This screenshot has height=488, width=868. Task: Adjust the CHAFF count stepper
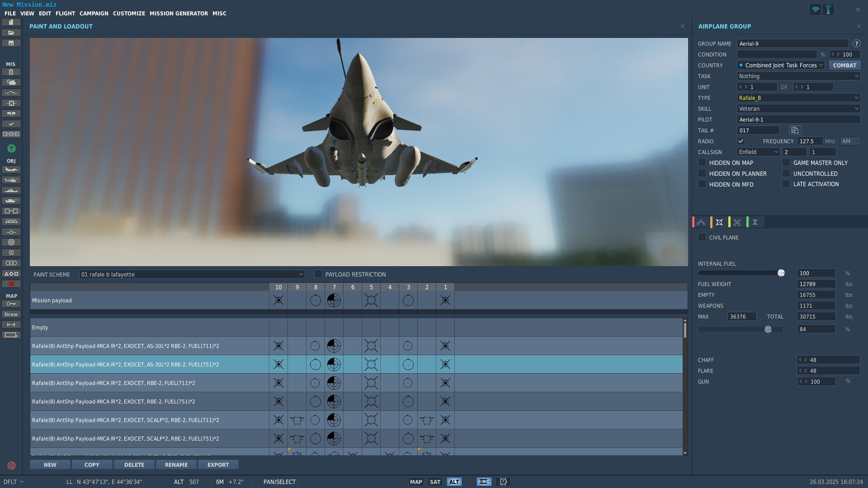coord(803,360)
